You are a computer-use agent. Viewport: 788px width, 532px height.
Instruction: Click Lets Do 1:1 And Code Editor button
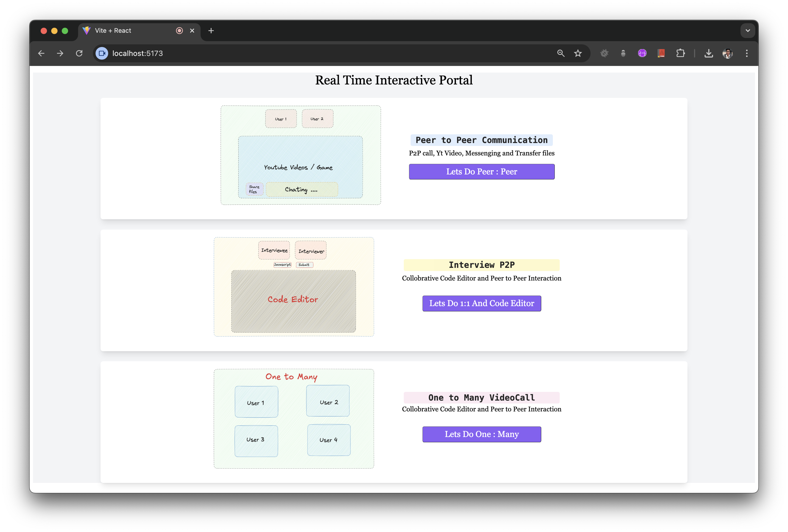[x=482, y=303]
